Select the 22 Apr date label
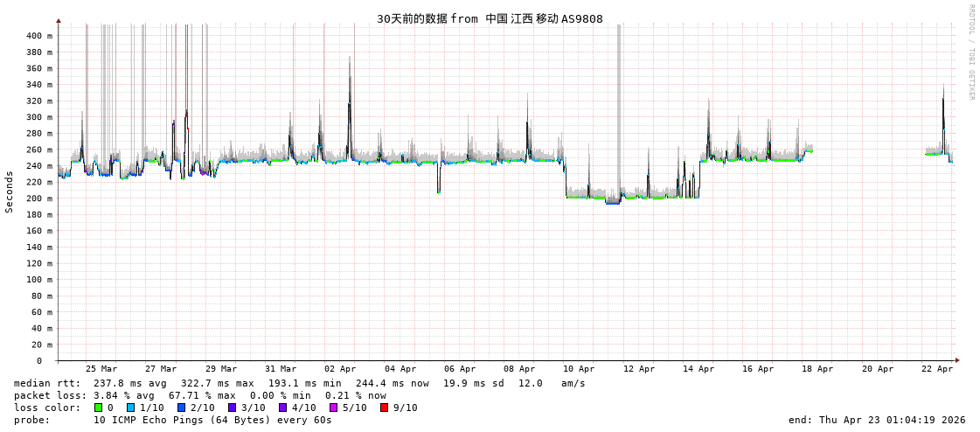 pos(937,369)
